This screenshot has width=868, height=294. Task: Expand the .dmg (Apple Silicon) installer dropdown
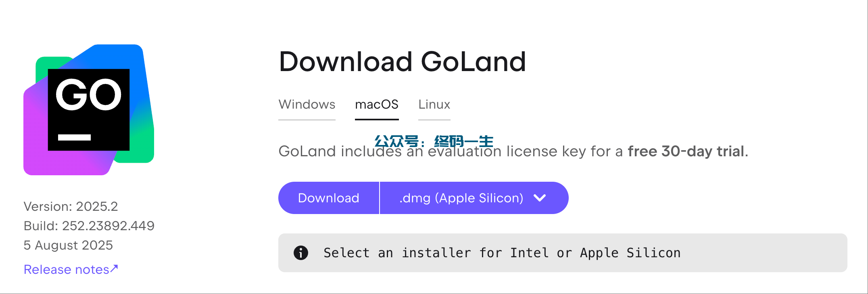pyautogui.click(x=474, y=198)
